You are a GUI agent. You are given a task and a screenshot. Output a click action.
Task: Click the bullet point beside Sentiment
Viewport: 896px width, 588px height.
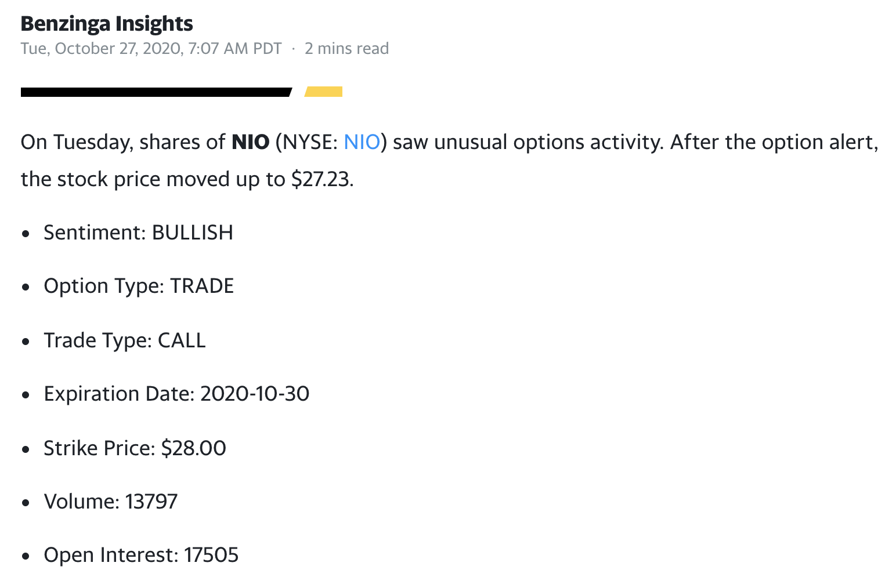point(26,234)
